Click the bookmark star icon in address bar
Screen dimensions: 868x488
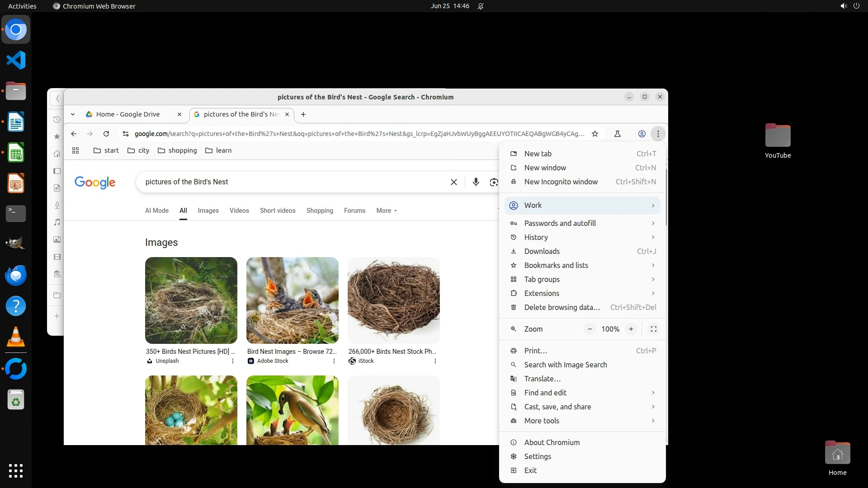coord(595,134)
